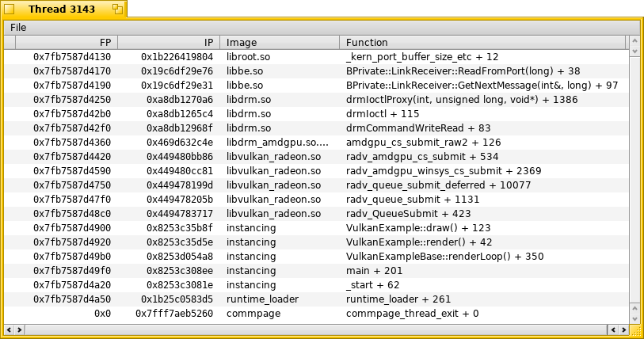Click the Thread 3143 title tab

pyautogui.click(x=62, y=9)
